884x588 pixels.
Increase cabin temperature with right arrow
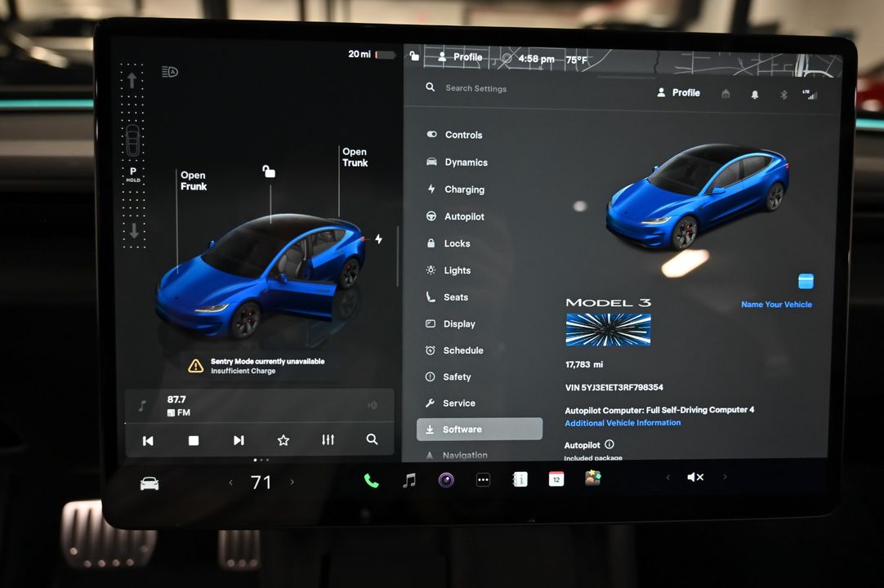pos(292,482)
